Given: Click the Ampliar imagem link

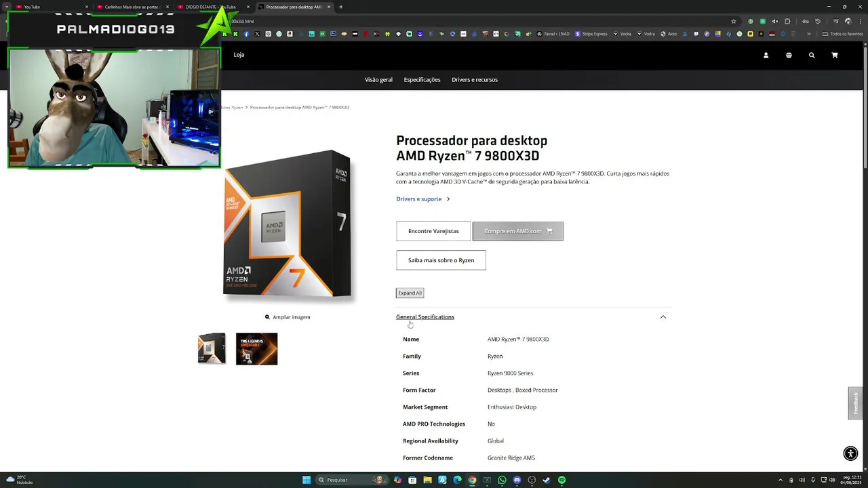Looking at the screenshot, I should point(292,317).
